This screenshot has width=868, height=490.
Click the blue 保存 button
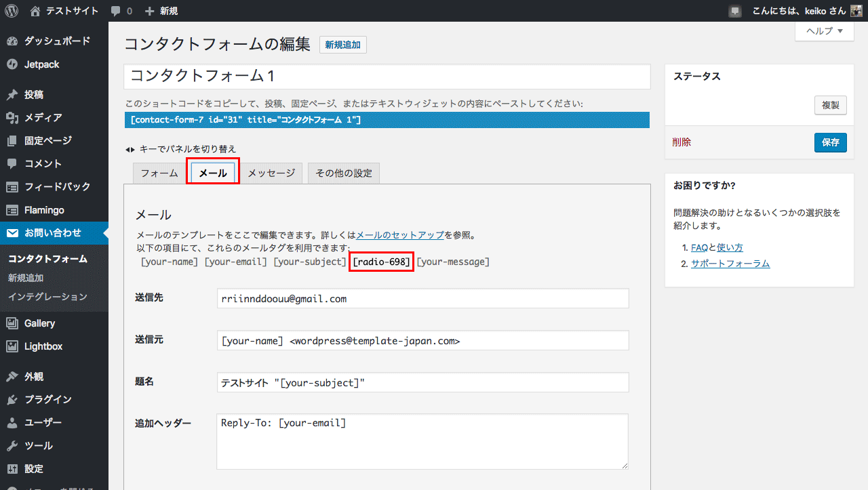[831, 142]
